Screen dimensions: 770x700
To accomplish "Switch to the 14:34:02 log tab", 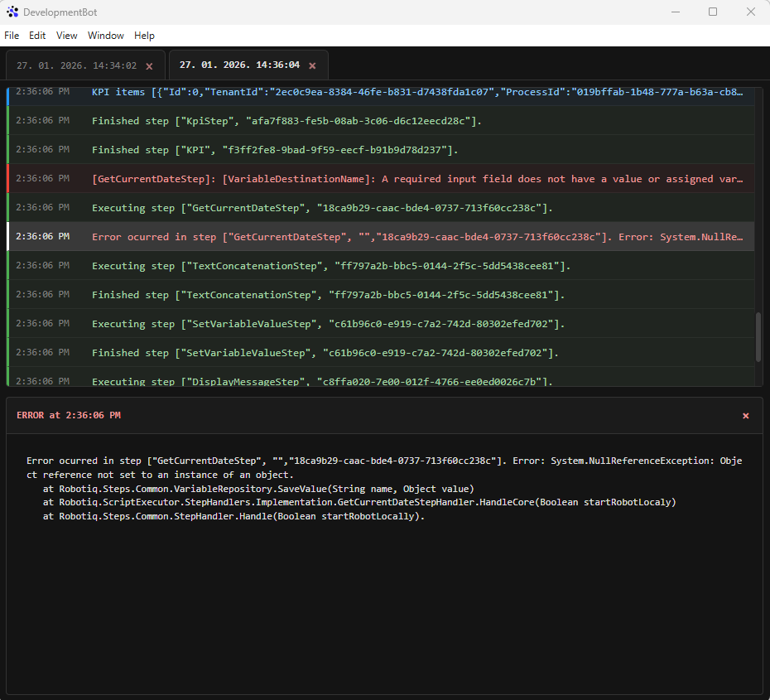I will click(76, 65).
